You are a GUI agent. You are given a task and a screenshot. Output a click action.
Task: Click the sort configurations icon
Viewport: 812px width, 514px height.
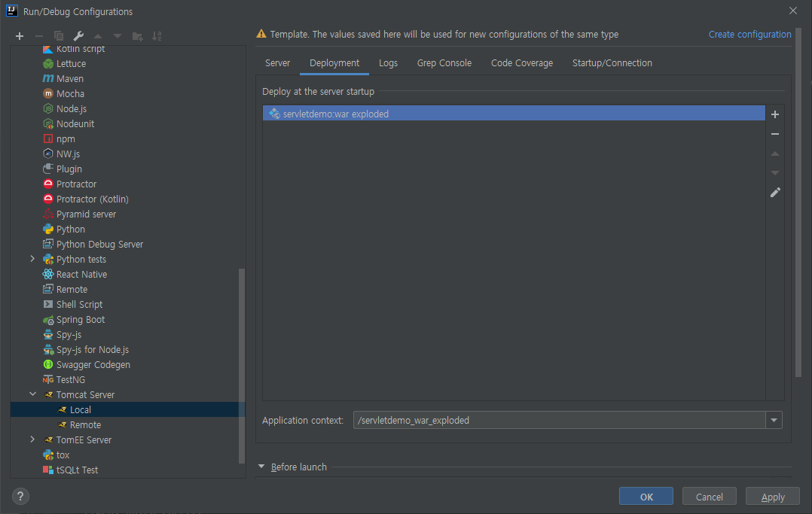(157, 36)
